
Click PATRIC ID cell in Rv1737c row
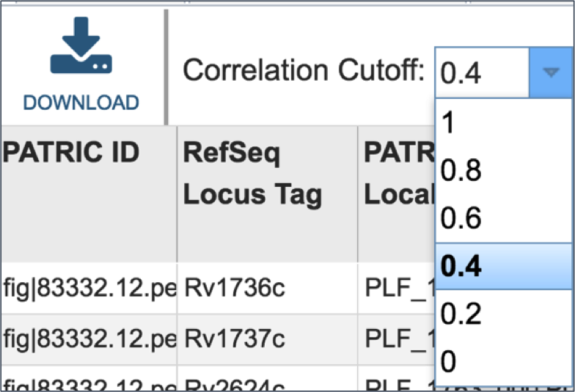click(89, 339)
